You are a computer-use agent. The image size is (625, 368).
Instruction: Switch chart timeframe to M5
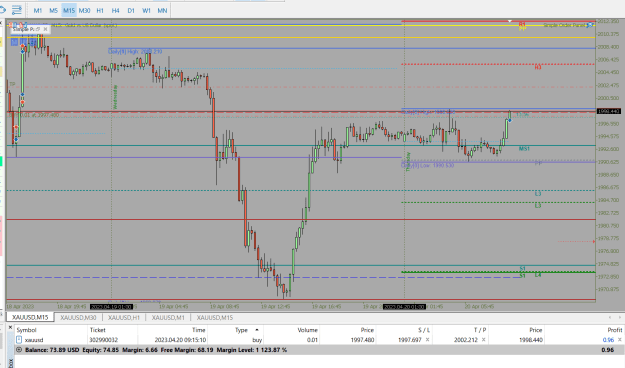click(x=53, y=10)
